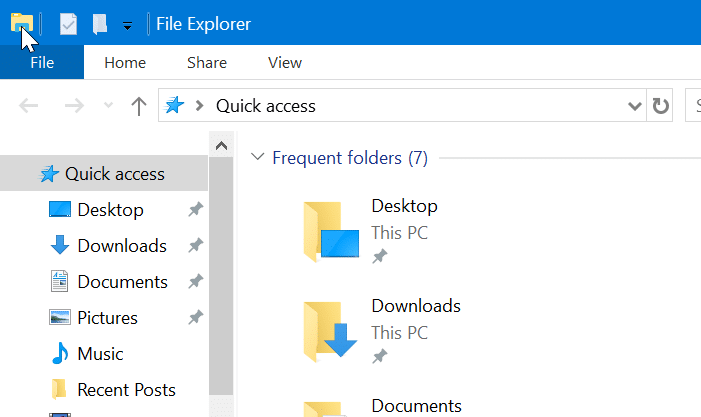This screenshot has width=701, height=417.
Task: Open the Downloads folder tile icon
Action: point(330,331)
